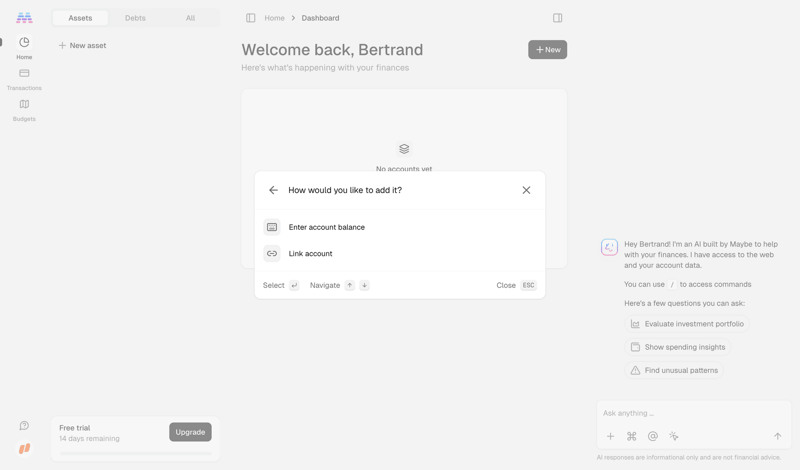This screenshot has height=470, width=800.
Task: Click the slash command key hint
Action: tap(672, 285)
